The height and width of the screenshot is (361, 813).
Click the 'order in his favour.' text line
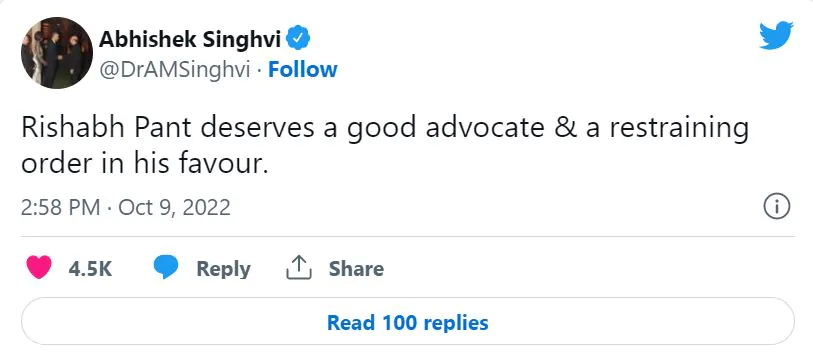pos(145,164)
